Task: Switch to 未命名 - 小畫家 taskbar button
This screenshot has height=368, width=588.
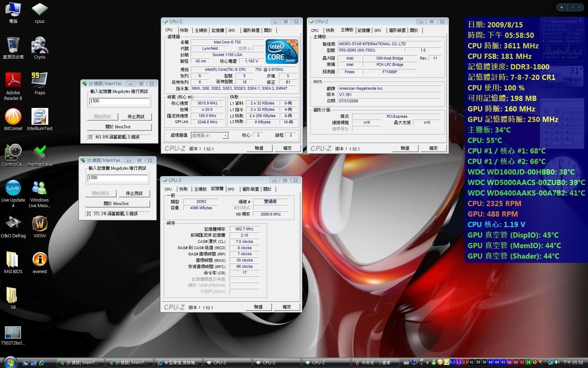Action: (x=375, y=363)
